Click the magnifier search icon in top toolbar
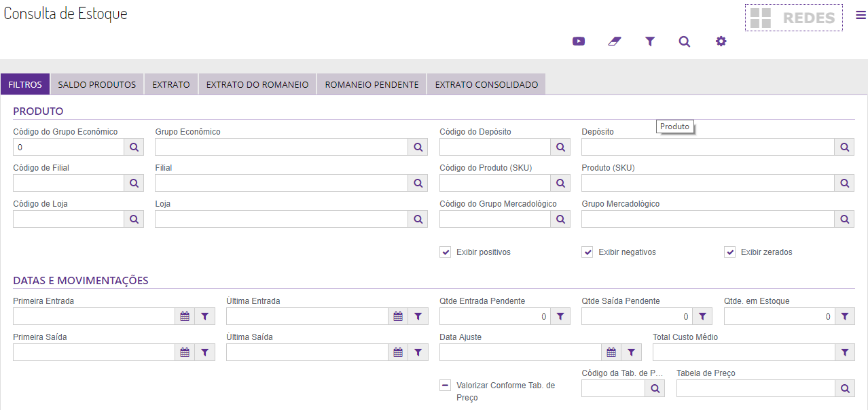868x410 pixels. point(685,41)
